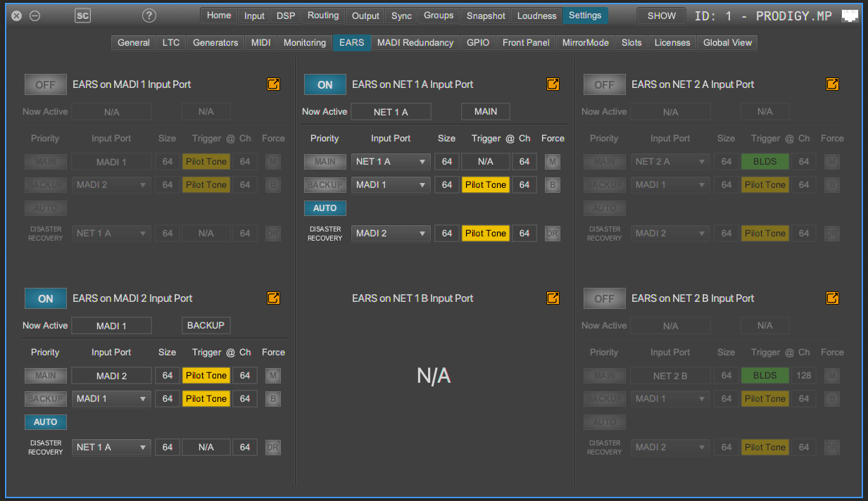Open MADI 1 backup port dropdown in MADI 2 panel
This screenshot has width=868, height=501.
(x=111, y=399)
